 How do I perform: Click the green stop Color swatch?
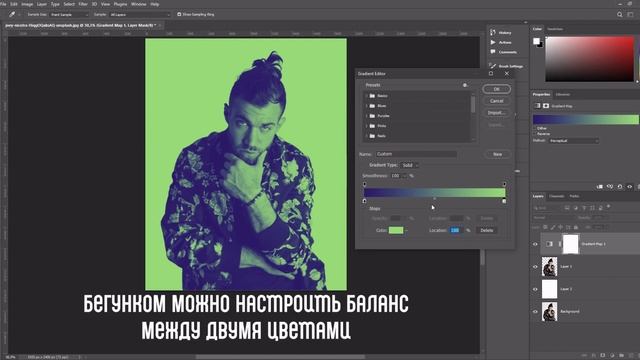396,230
